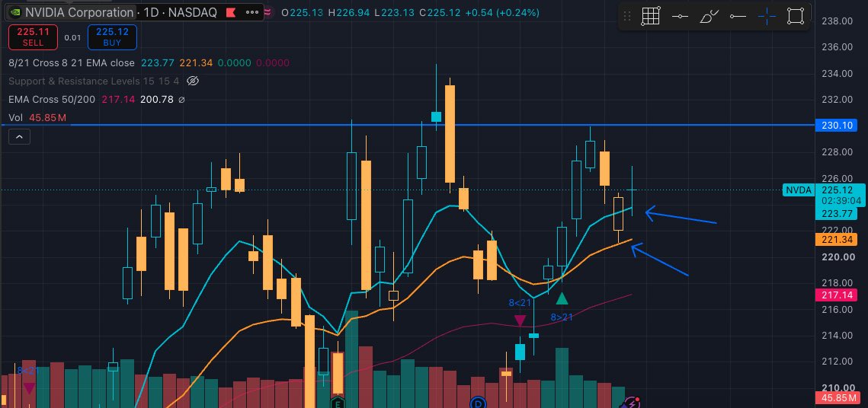Select the 8/21 Cross EMA indicator legend
This screenshot has height=408, width=868.
click(x=72, y=63)
